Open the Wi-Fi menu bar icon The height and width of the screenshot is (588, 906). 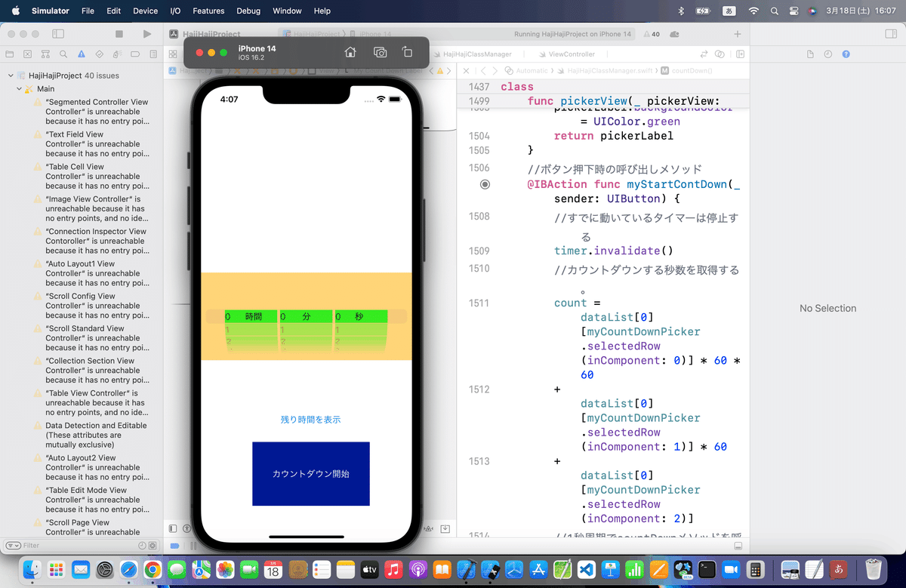753,11
